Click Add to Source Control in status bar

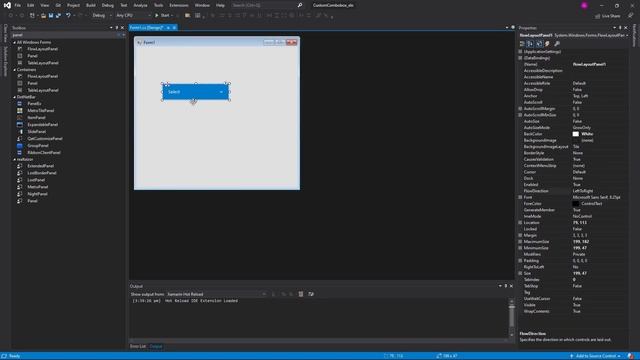click(x=596, y=356)
